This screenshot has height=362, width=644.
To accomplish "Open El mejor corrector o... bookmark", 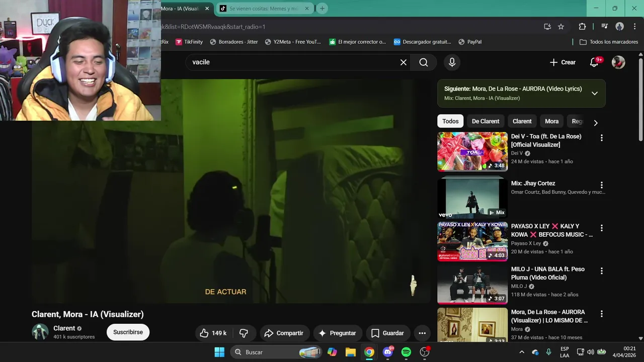I will click(357, 42).
